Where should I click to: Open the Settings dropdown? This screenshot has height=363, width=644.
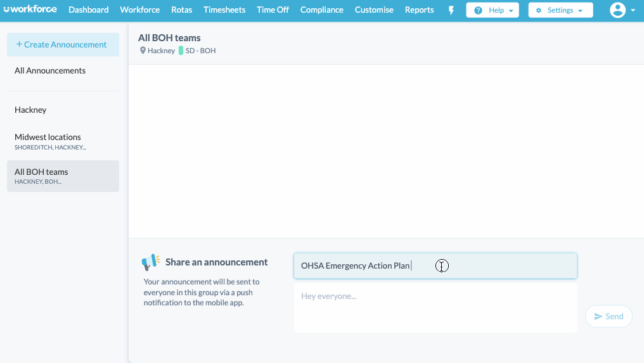pyautogui.click(x=560, y=10)
